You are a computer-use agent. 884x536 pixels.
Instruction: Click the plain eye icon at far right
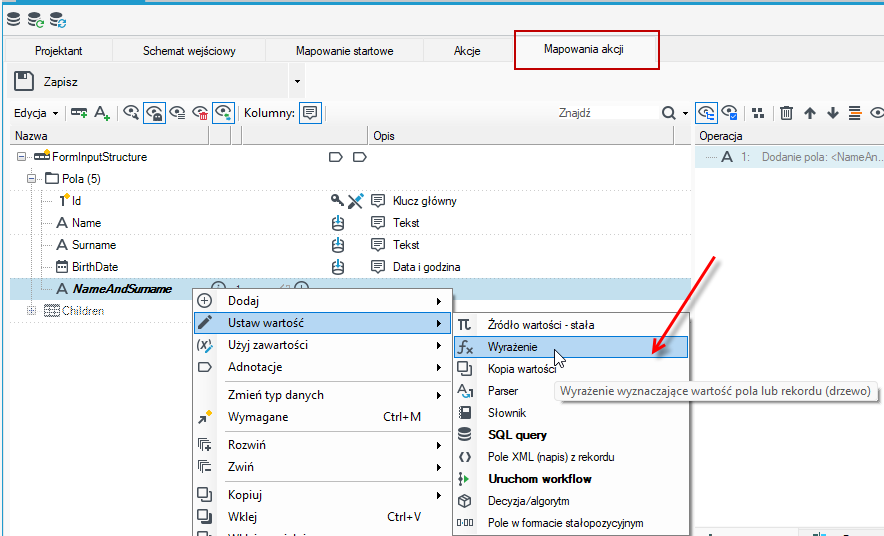[877, 113]
